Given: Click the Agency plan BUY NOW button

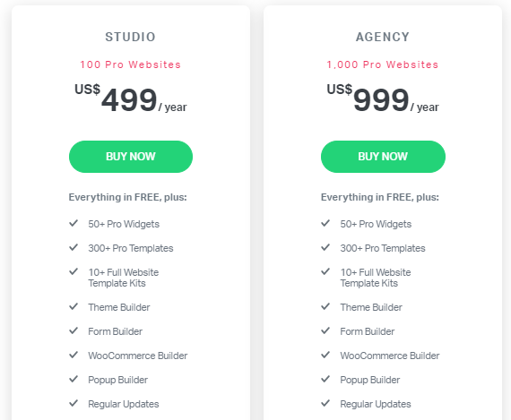Looking at the screenshot, I should pos(383,157).
